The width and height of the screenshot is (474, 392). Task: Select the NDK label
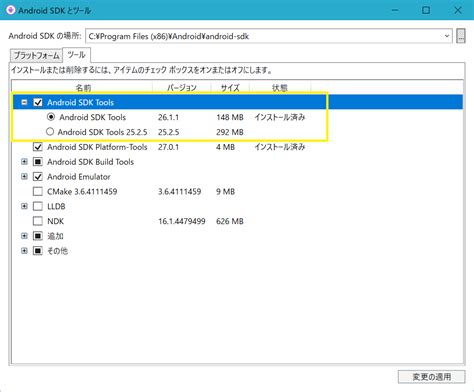pyautogui.click(x=55, y=221)
